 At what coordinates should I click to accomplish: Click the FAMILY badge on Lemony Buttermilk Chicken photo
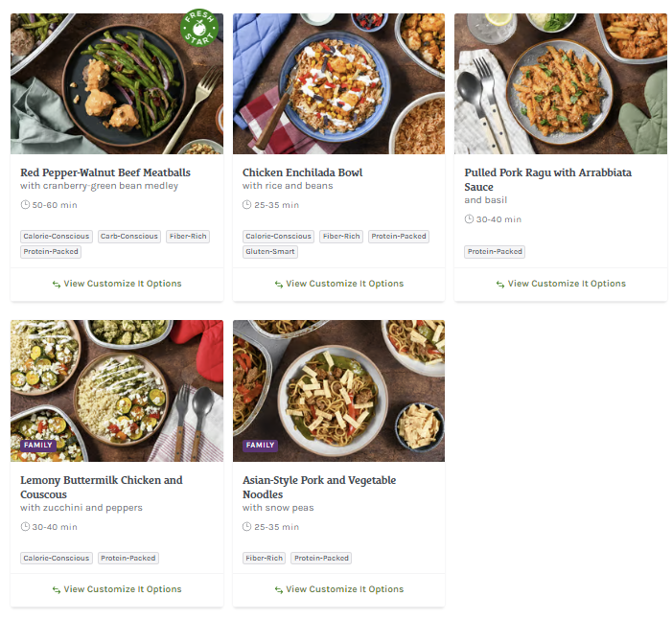(38, 446)
